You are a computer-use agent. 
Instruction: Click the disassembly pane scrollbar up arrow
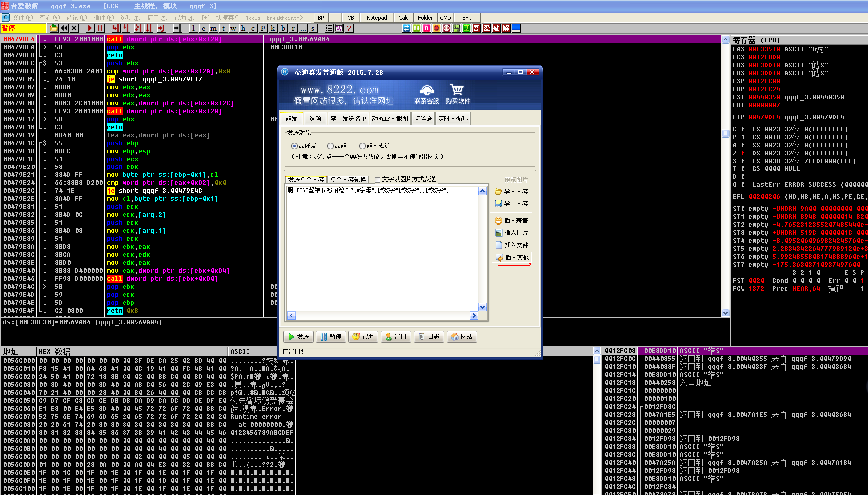pos(725,40)
